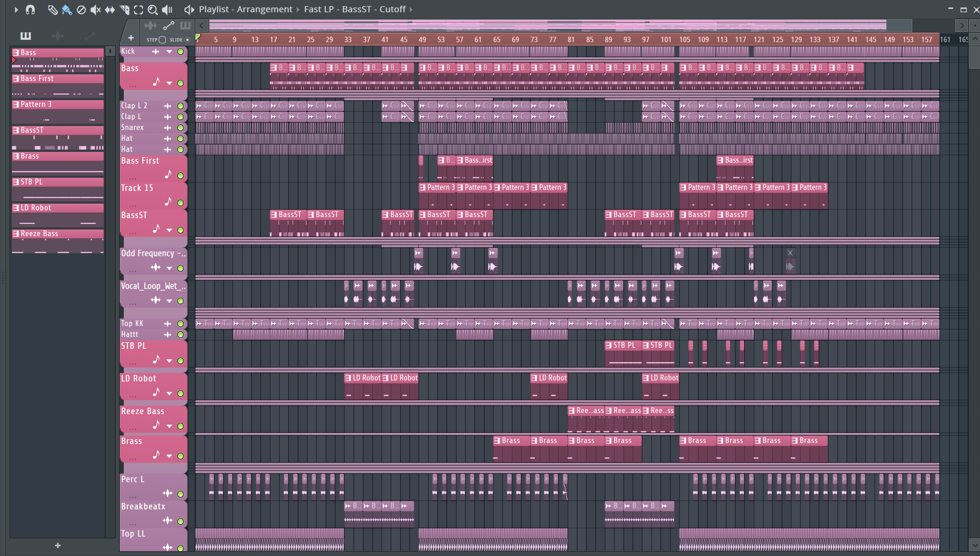Viewport: 980px width, 556px height.
Task: Click Breakbeatx track waveform icon
Action: (168, 521)
